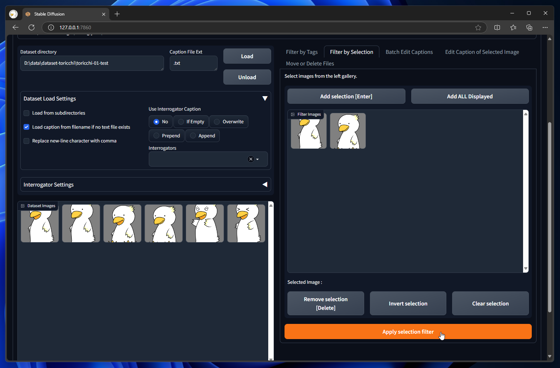The height and width of the screenshot is (368, 560).
Task: Add this page to favorites star
Action: pos(478,28)
